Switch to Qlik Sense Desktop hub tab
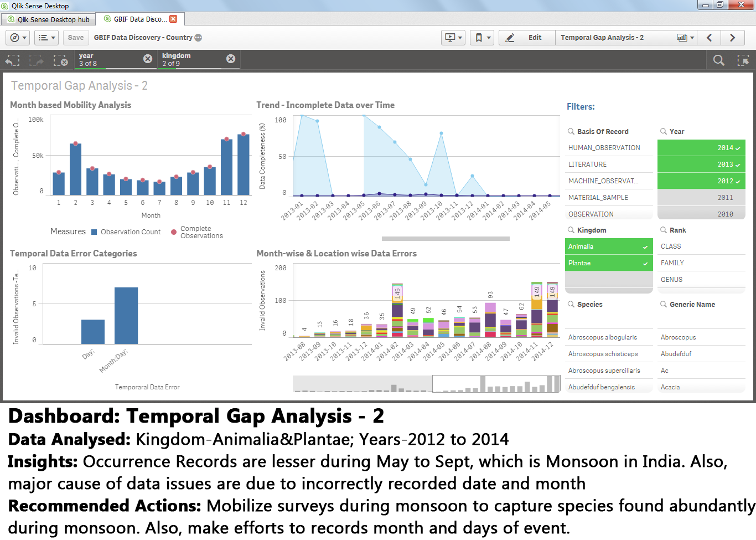756x540 pixels. tap(49, 19)
